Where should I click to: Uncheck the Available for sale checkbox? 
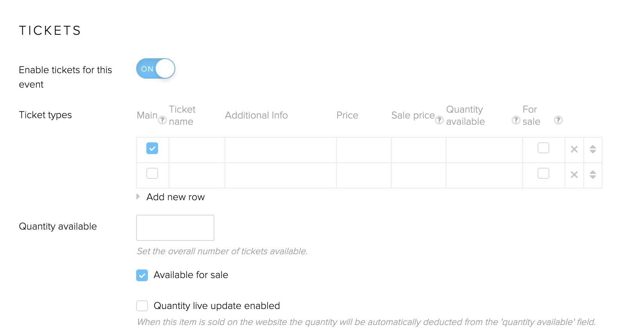point(142,275)
